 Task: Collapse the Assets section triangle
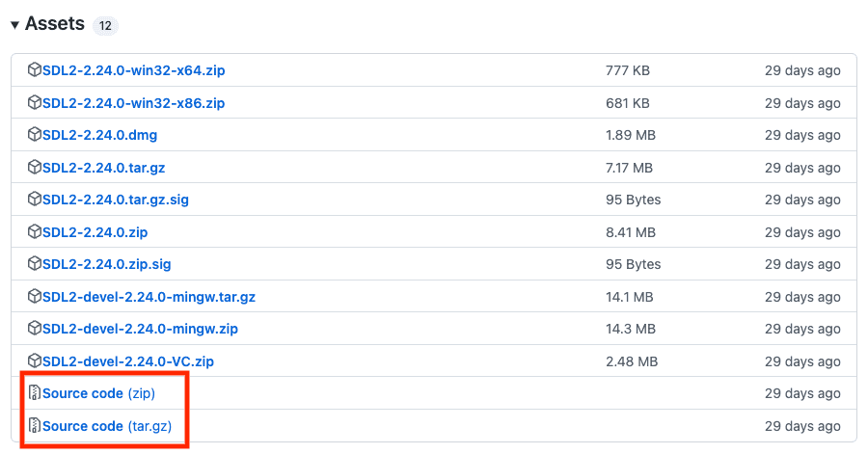tap(15, 24)
